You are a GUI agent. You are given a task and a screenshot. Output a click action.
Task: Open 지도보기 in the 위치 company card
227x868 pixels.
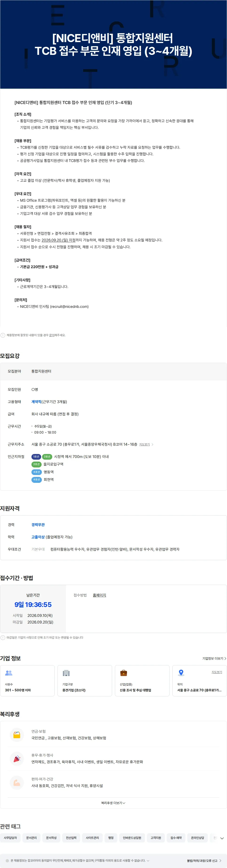point(217,672)
